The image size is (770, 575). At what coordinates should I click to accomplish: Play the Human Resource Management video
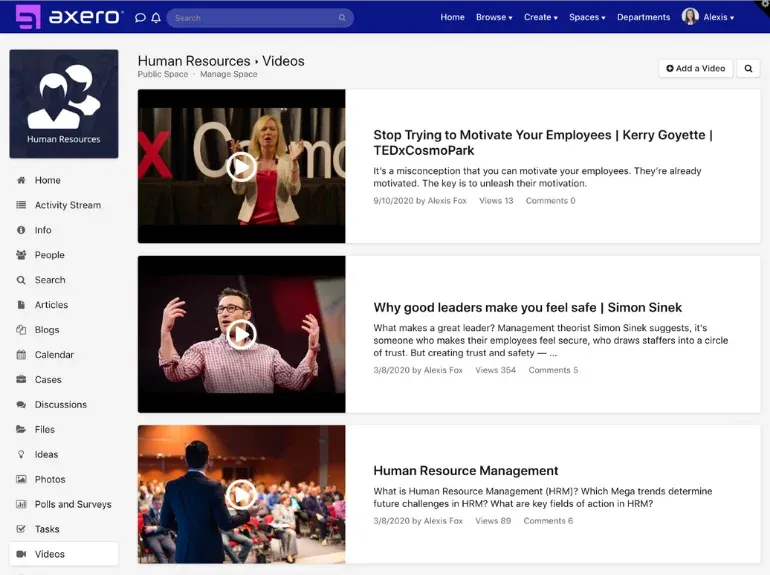(241, 494)
